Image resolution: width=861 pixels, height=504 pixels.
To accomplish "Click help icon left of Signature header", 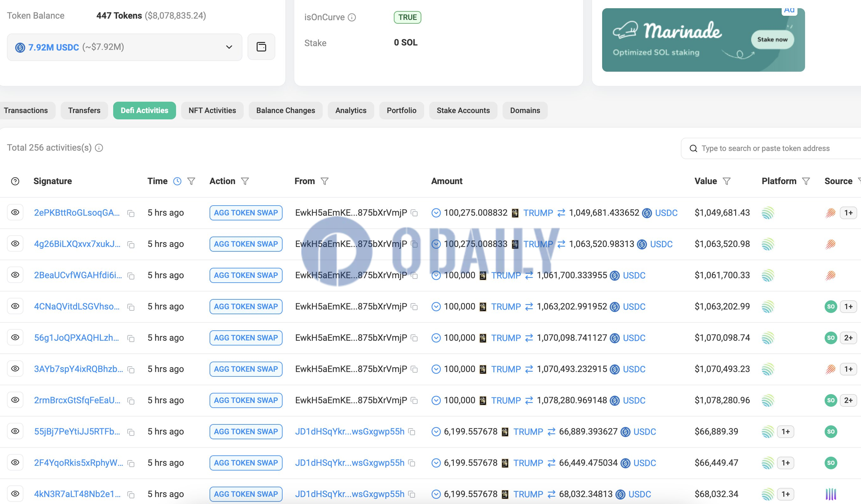I will click(x=15, y=181).
